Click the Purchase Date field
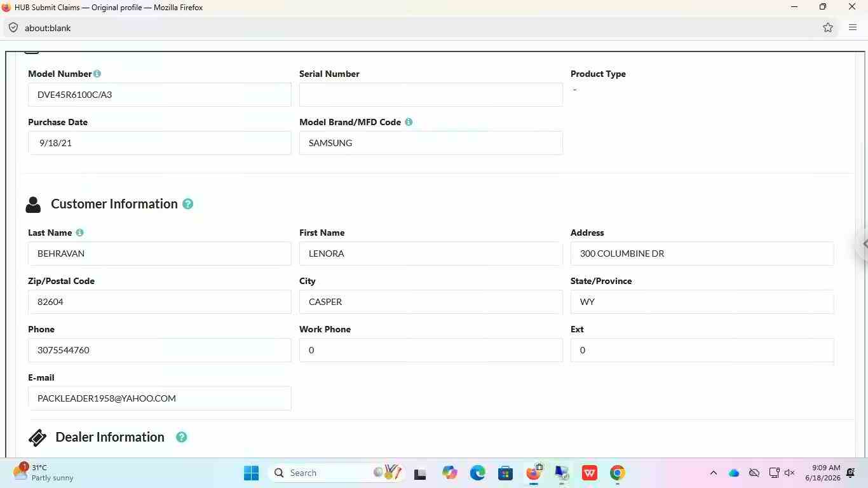This screenshot has width=868, height=488. coord(159,143)
